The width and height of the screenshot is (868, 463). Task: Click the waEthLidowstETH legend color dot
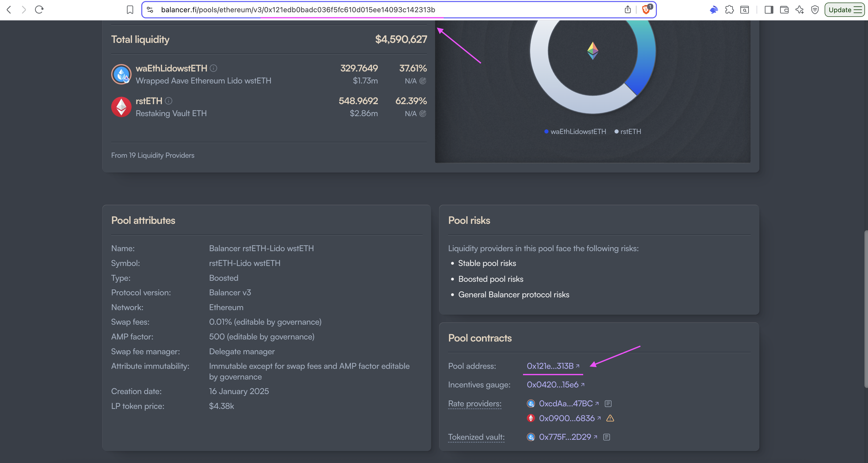[x=546, y=131]
